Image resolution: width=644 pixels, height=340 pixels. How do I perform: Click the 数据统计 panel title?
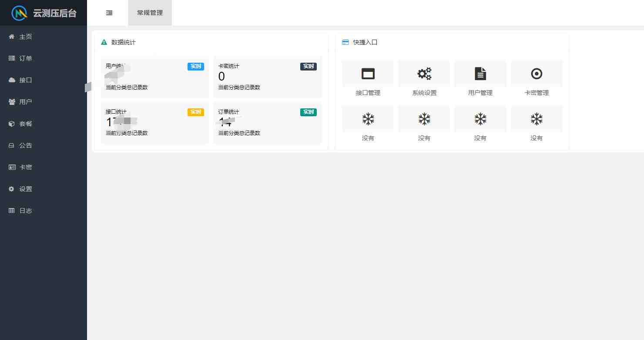pos(124,42)
